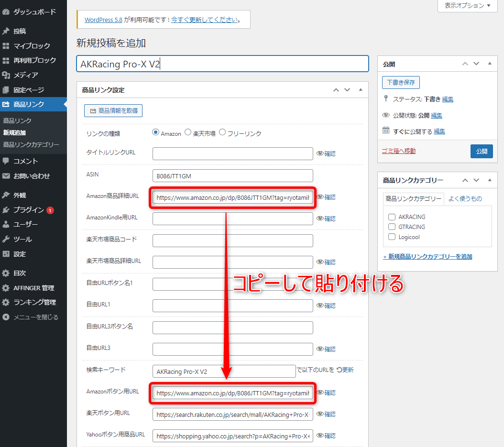Click the blue 公開 publish button
This screenshot has width=504, height=447.
482,151
